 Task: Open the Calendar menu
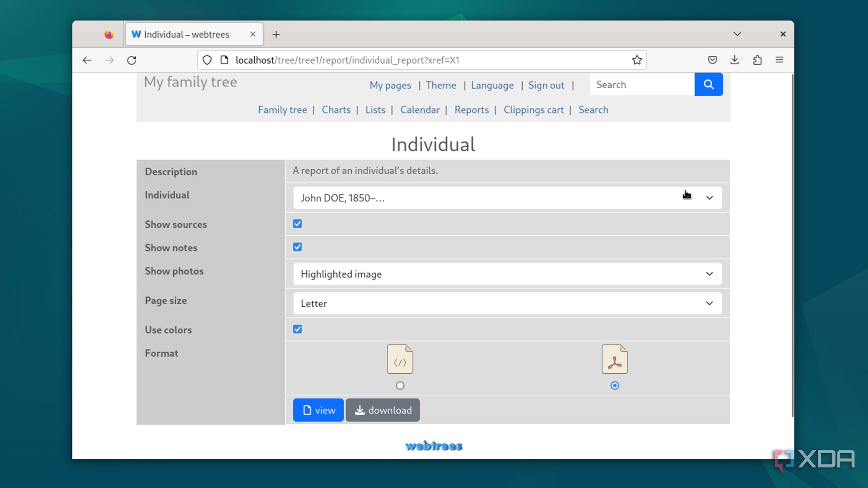[x=420, y=110]
